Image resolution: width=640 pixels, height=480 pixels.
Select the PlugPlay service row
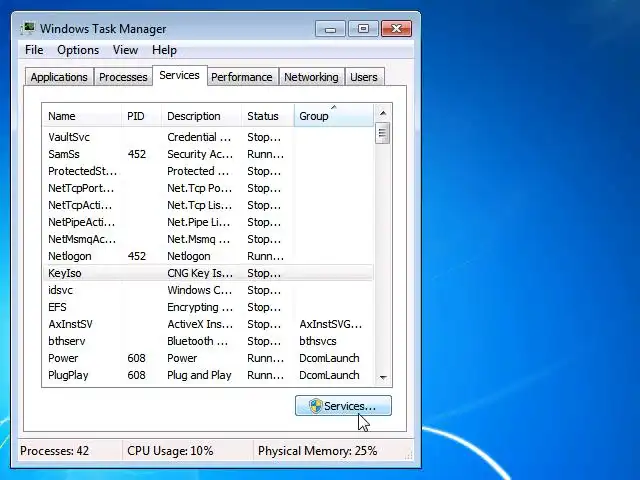tap(208, 375)
